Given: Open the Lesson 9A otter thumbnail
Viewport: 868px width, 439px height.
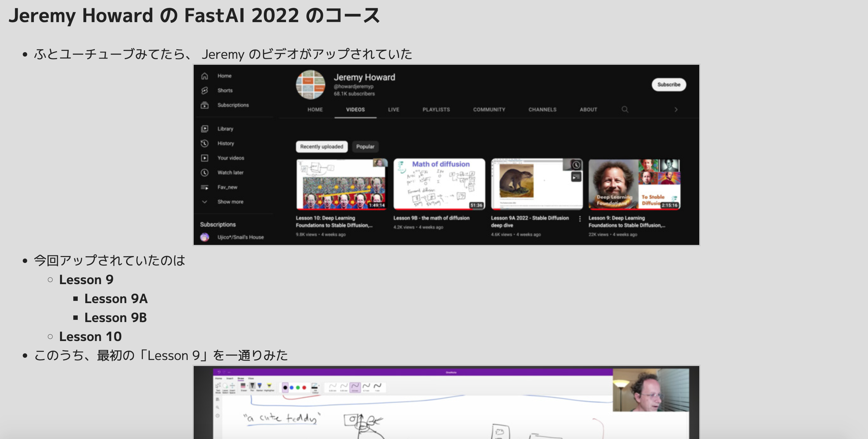Looking at the screenshot, I should [x=537, y=184].
